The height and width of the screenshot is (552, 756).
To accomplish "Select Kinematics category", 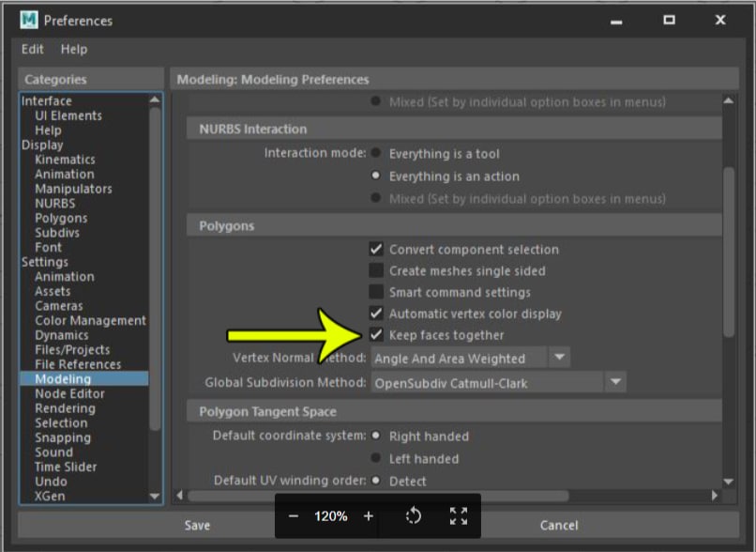I will coord(65,160).
